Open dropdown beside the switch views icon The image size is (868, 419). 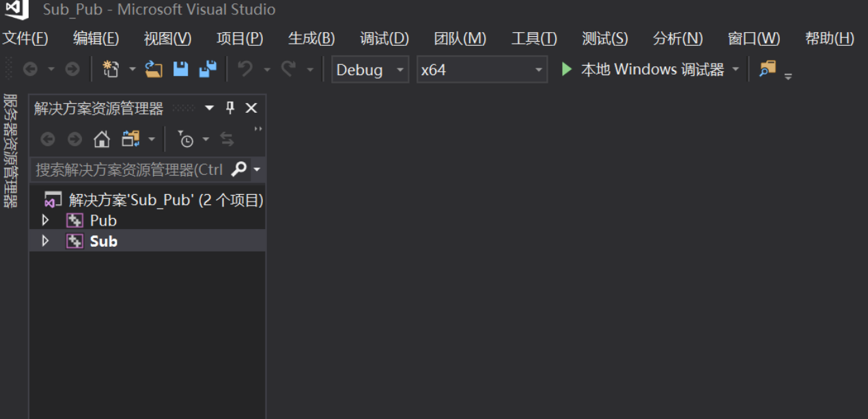coord(152,139)
